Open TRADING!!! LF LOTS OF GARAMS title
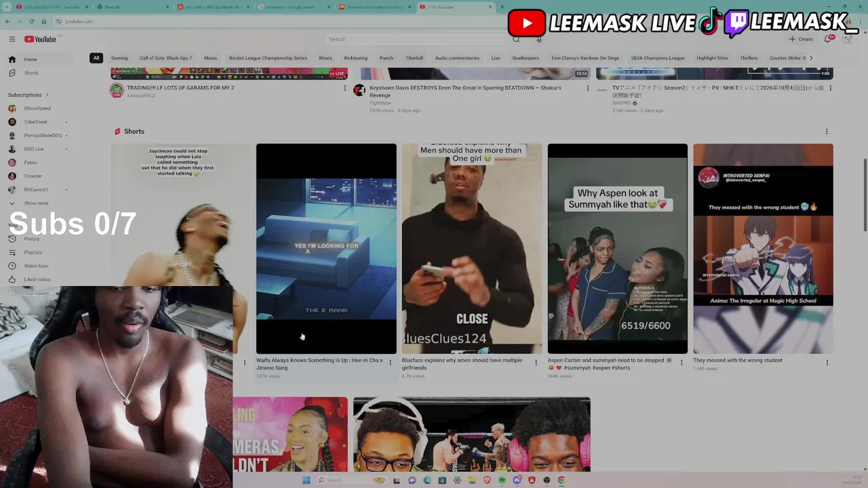The image size is (868, 488). pos(180,88)
